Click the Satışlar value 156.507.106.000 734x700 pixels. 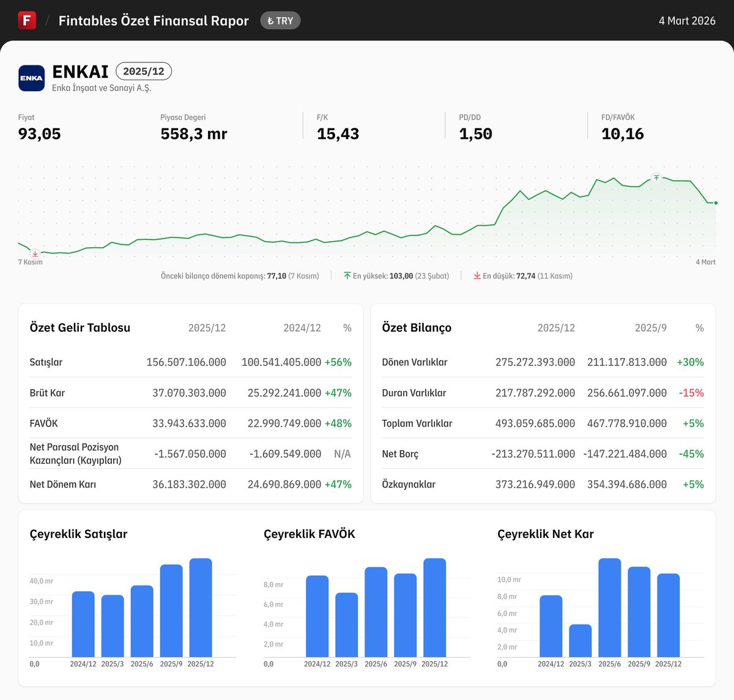click(187, 362)
